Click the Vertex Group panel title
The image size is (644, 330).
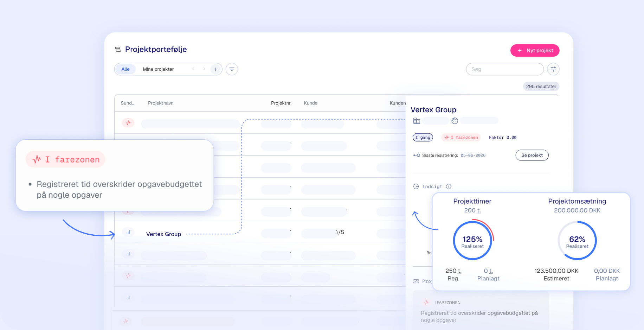(433, 110)
